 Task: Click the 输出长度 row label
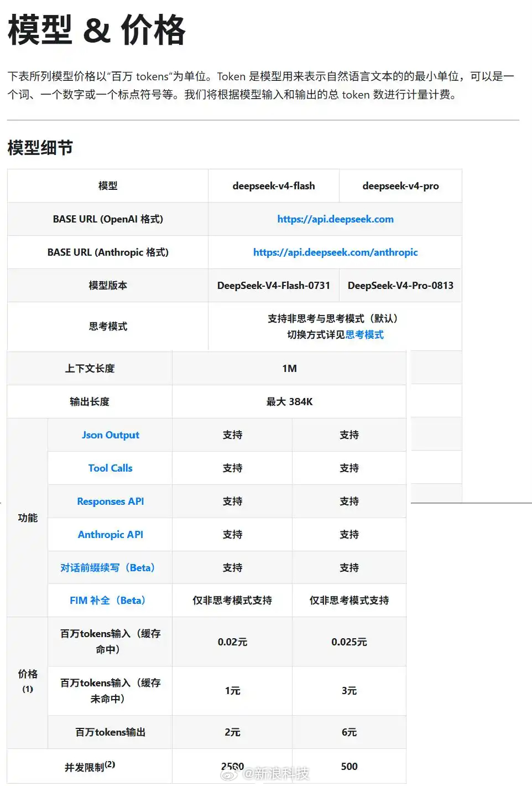[90, 402]
